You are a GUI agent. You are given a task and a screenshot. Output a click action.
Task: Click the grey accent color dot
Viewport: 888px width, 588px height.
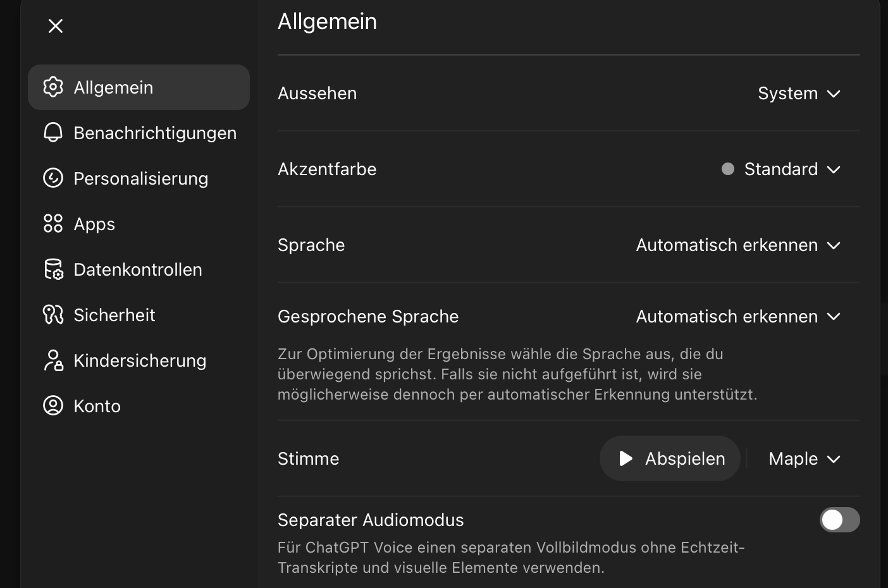pyautogui.click(x=728, y=169)
